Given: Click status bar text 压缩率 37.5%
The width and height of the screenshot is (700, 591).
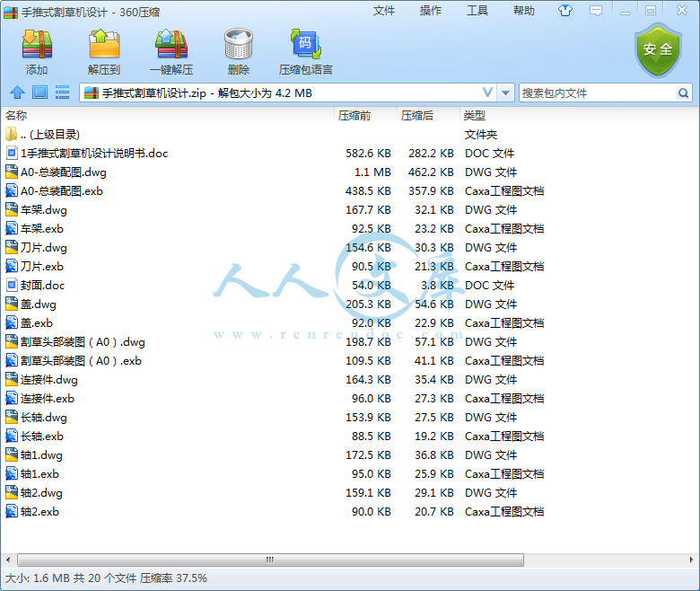Looking at the screenshot, I should (174, 578).
